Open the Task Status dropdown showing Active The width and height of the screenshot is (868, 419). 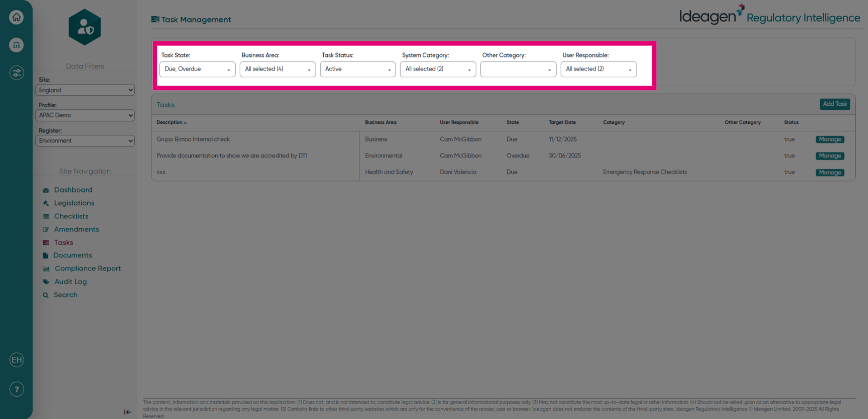[x=358, y=69]
